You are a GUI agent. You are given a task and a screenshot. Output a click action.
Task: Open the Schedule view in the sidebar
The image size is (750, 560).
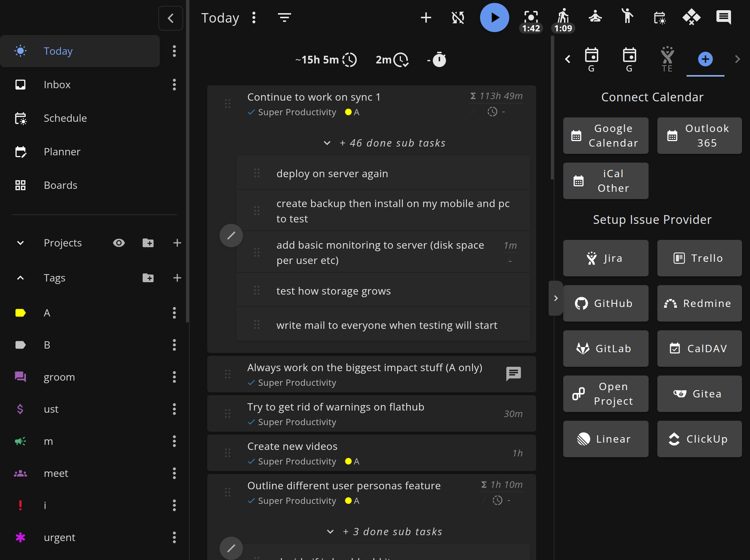click(65, 118)
